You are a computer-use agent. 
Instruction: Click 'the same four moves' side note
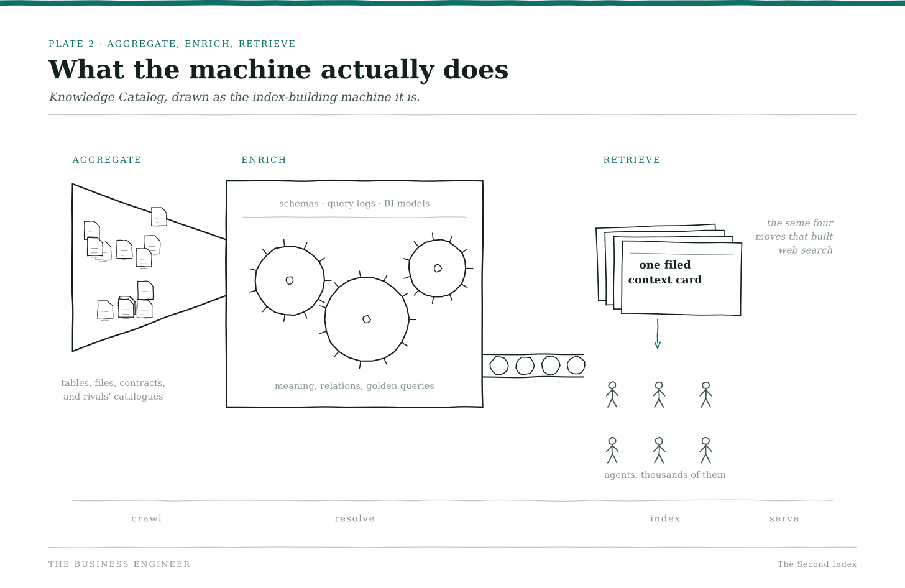794,237
